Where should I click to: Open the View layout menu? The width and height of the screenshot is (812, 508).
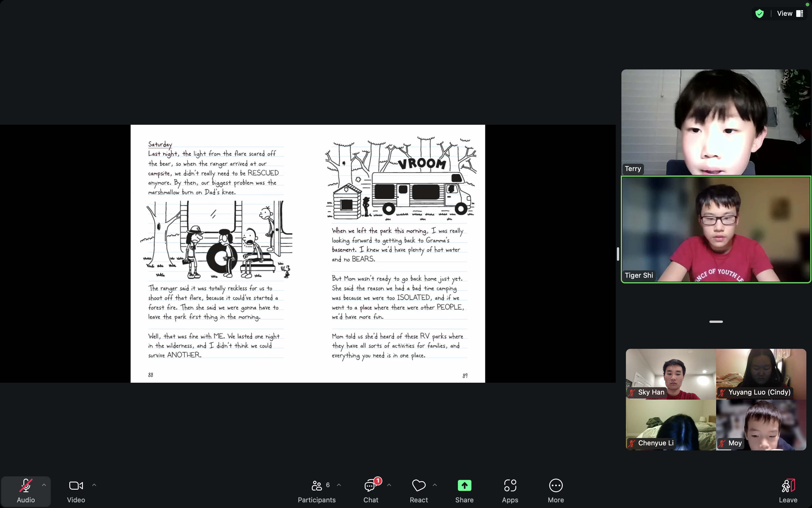(790, 14)
